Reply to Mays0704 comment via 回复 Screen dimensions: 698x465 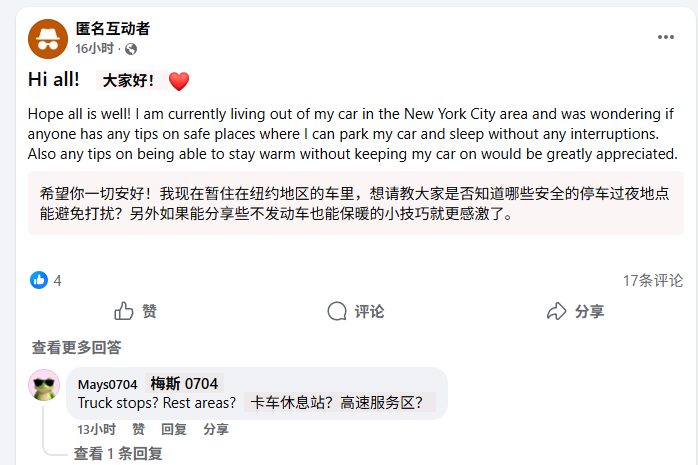point(174,429)
